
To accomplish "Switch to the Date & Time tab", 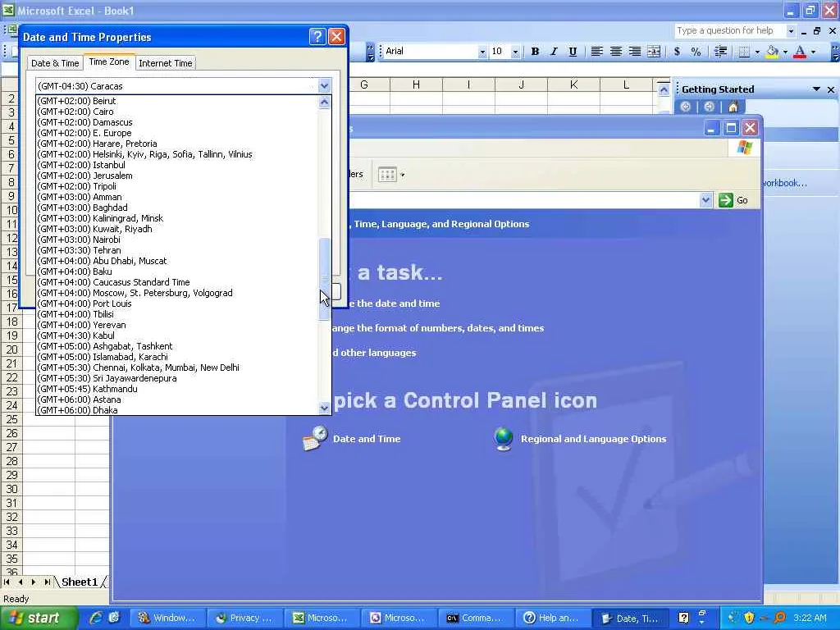I will tap(55, 63).
